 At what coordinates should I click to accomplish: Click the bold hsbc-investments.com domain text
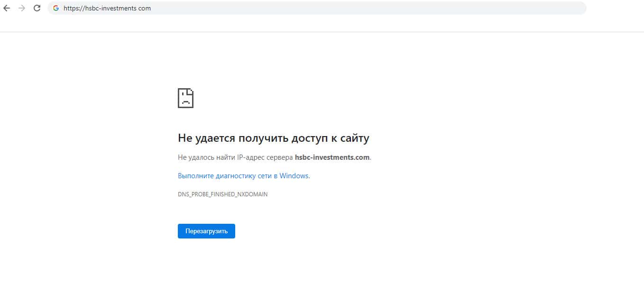click(332, 157)
